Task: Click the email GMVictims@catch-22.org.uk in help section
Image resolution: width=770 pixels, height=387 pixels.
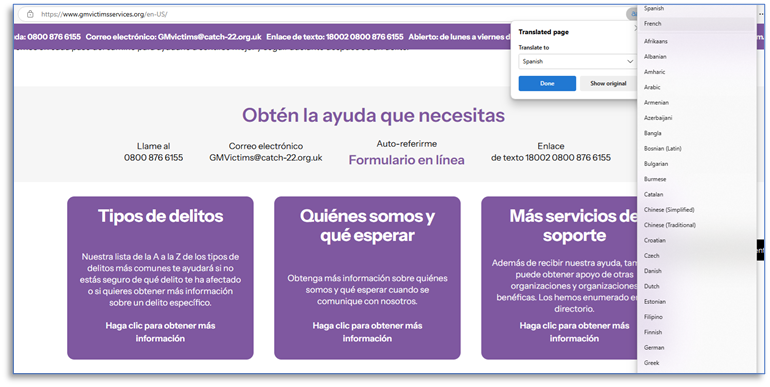Action: tap(266, 158)
